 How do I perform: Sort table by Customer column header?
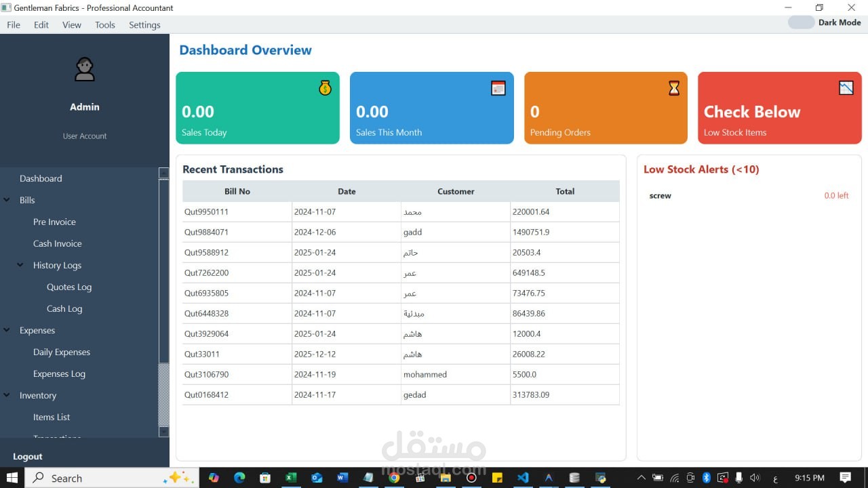[456, 191]
